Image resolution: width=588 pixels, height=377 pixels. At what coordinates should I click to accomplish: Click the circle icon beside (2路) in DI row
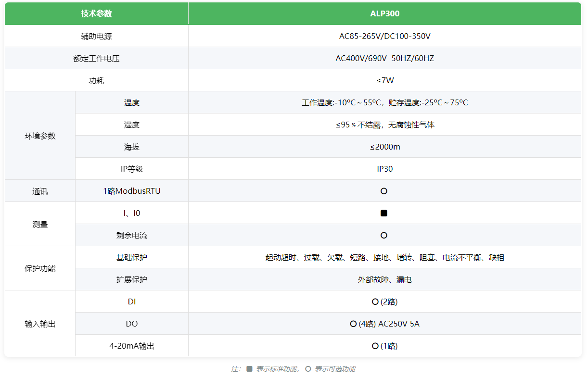(x=375, y=302)
